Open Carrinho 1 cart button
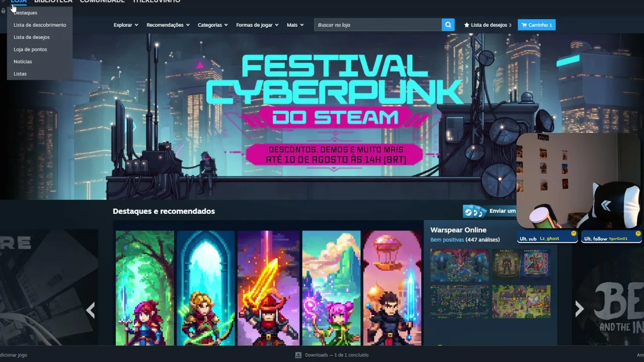This screenshot has height=362, width=644. tap(537, 25)
